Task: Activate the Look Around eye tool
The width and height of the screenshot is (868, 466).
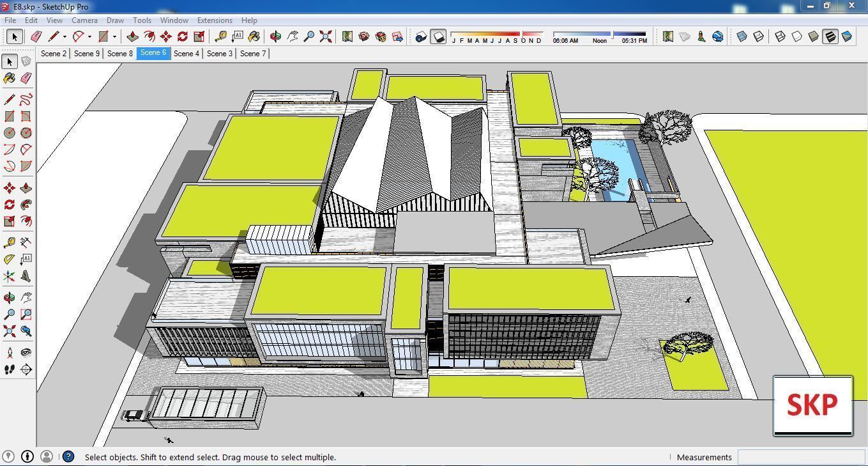Action: [x=26, y=353]
